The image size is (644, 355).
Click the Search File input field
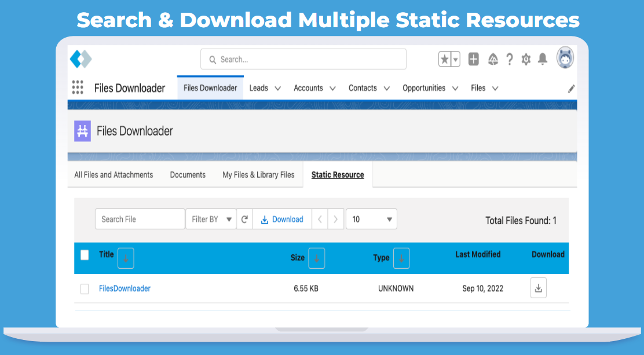coord(140,219)
